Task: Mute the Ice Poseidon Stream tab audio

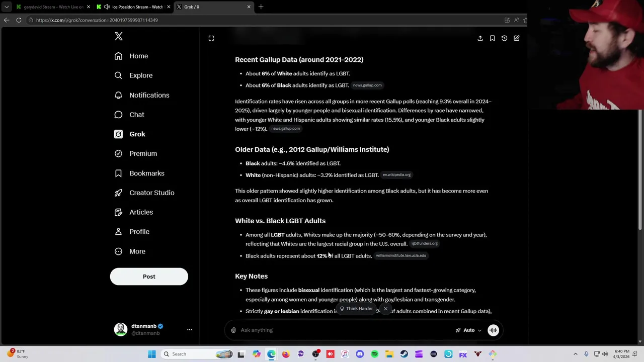Action: pyautogui.click(x=107, y=7)
